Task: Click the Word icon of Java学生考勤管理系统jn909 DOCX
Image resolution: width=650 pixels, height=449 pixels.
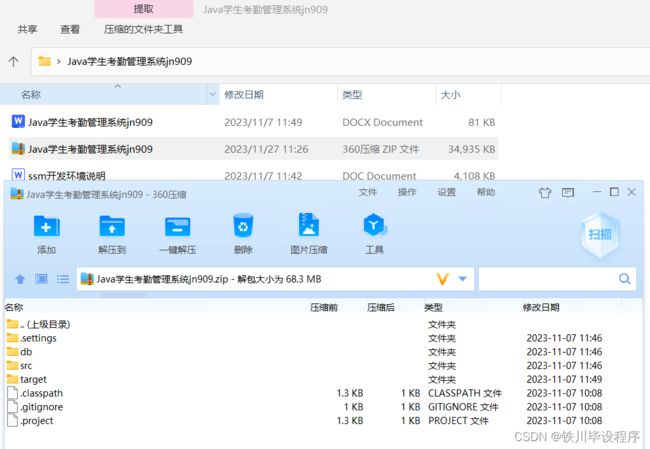Action: 18,121
